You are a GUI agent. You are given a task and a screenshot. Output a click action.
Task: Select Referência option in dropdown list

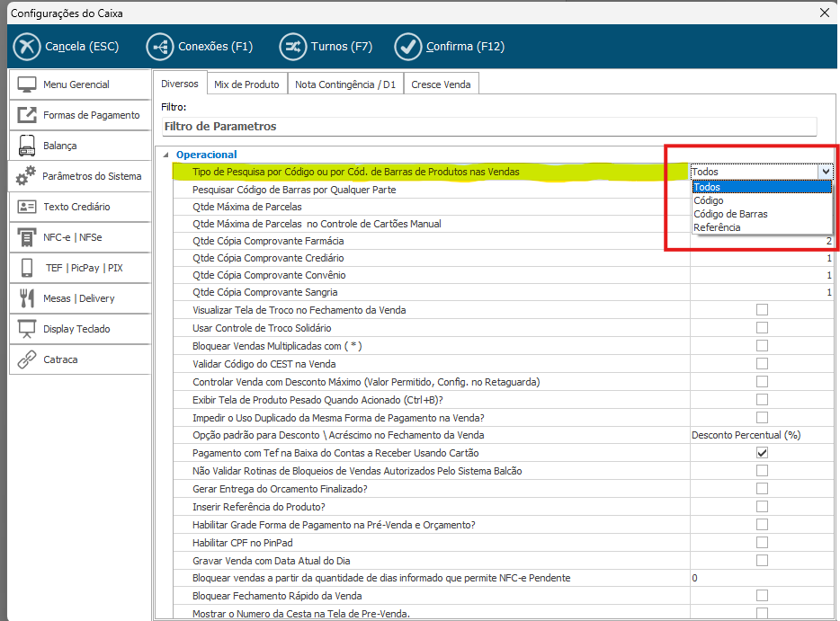(x=717, y=227)
